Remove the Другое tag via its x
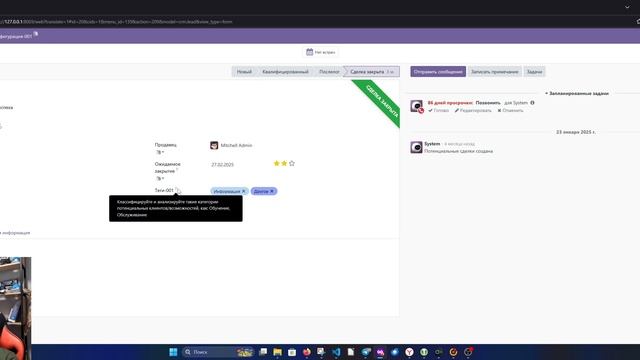640x360 pixels. pos(272,191)
